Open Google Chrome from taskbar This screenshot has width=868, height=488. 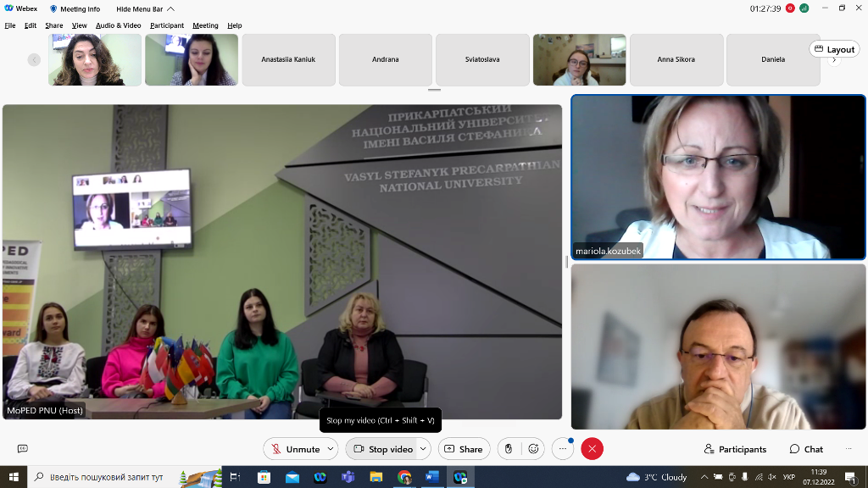pos(404,477)
